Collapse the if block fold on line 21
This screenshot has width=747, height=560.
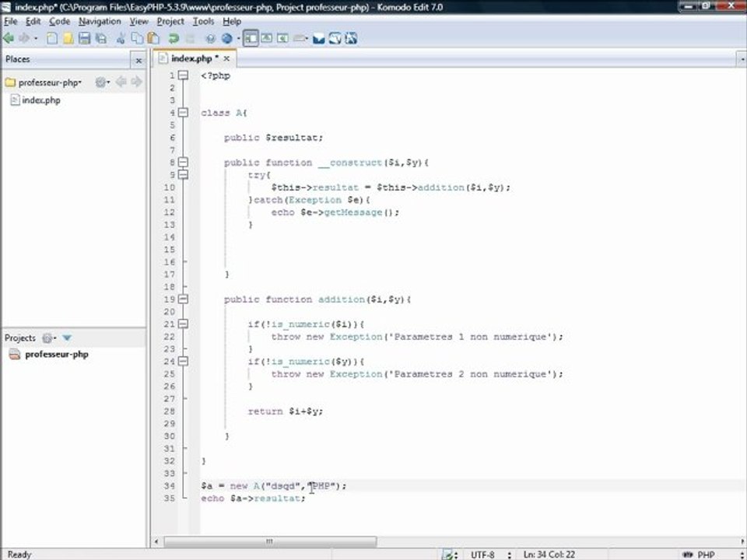(x=183, y=324)
